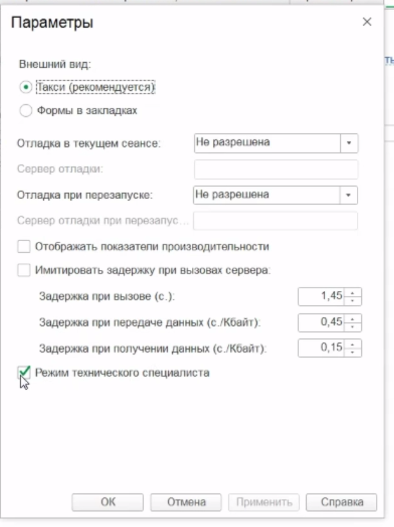Confirm settings with the ОК button
The width and height of the screenshot is (394, 527).
(x=108, y=502)
